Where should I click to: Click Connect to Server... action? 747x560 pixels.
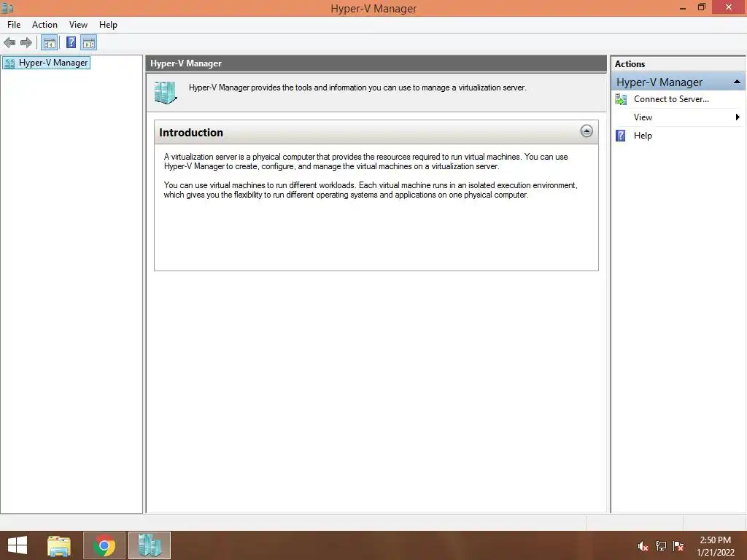pyautogui.click(x=671, y=99)
